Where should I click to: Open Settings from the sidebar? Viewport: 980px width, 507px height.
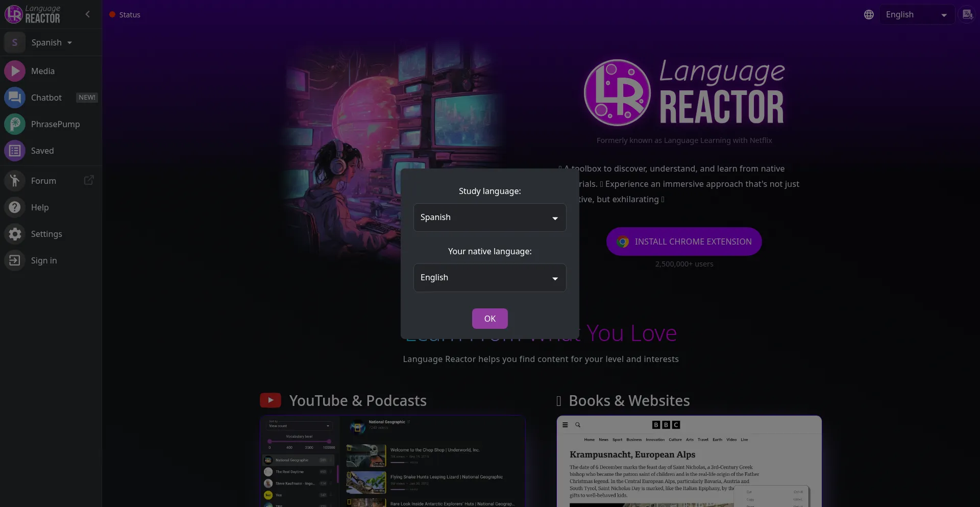(51, 234)
